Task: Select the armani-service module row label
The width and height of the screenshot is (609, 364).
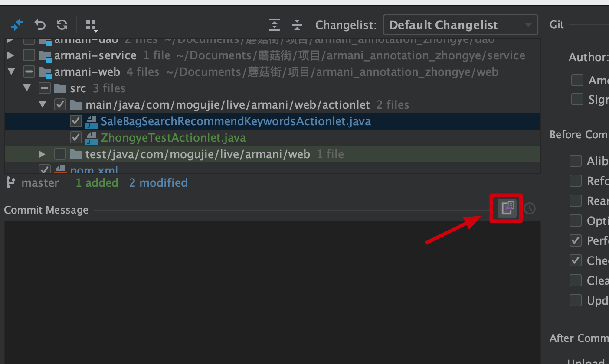Action: tap(95, 55)
